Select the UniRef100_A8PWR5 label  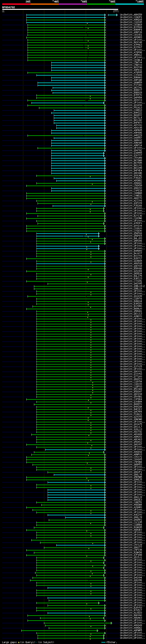click(131, 631)
